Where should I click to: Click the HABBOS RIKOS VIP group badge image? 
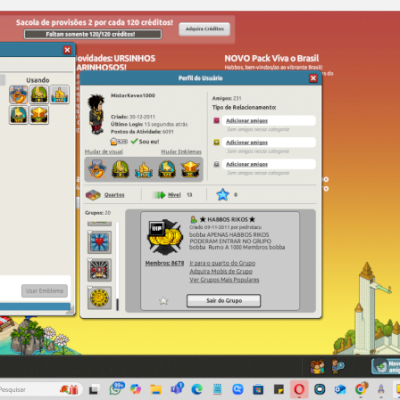[165, 237]
